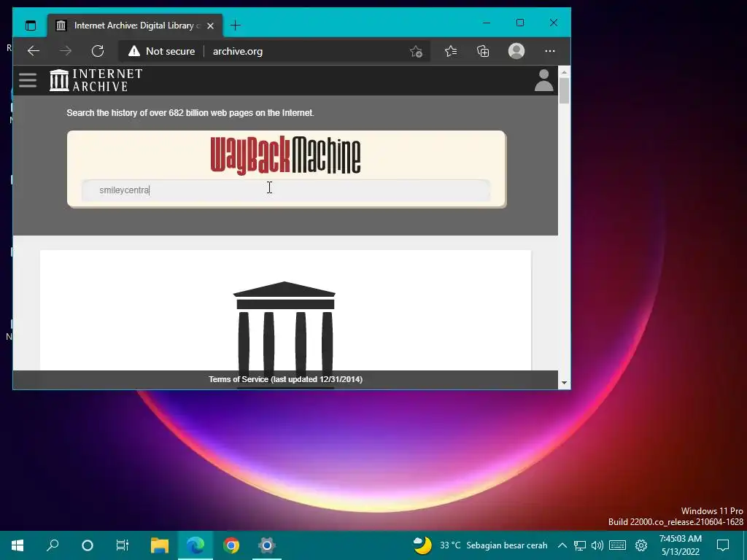Open the touch keyboard icon
Viewport: 747px width, 560px height.
pos(617,545)
